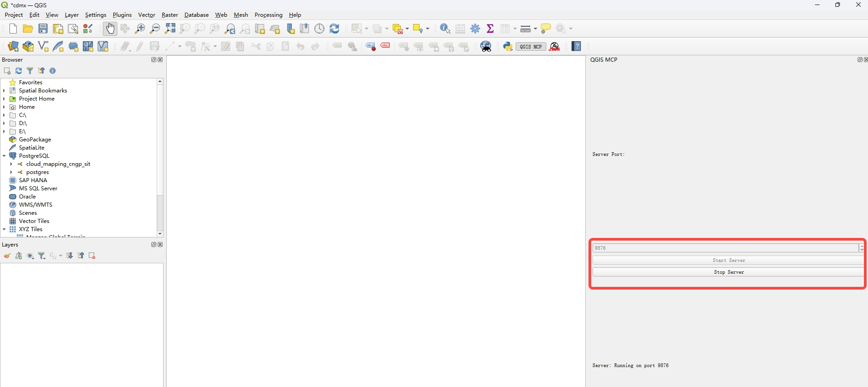Open the Processing menu
The image size is (868, 387).
[x=268, y=15]
